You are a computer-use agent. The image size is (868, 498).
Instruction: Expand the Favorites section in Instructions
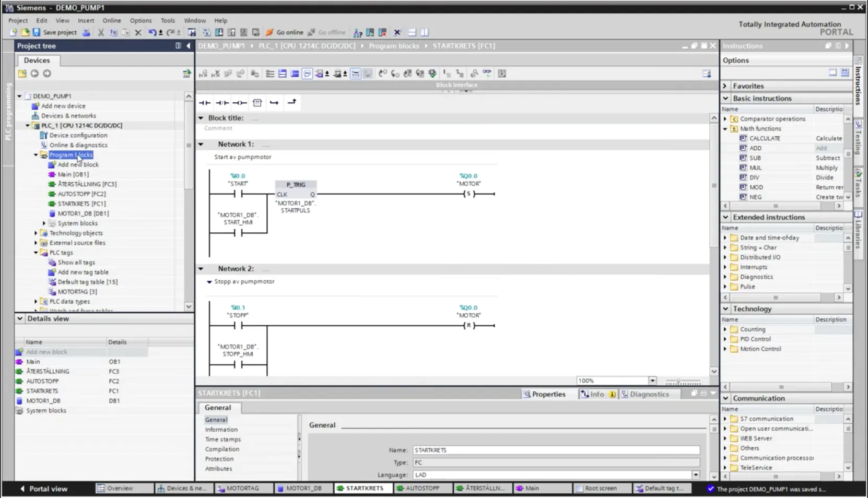click(725, 86)
